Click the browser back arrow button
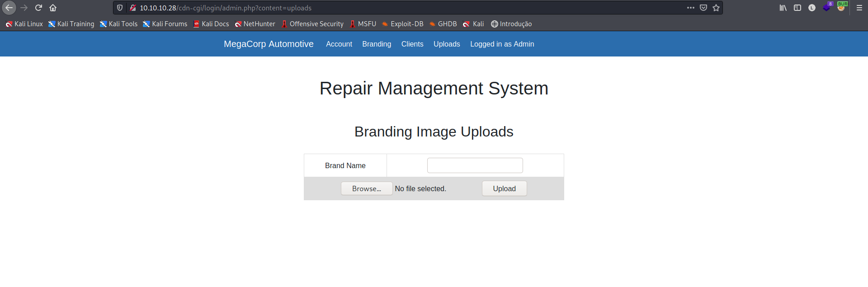 (x=9, y=8)
